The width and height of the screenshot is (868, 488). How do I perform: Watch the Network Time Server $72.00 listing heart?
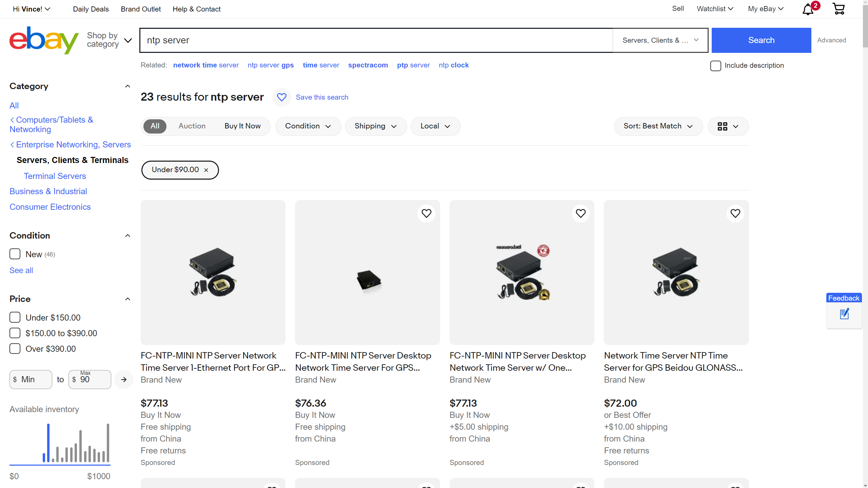point(735,213)
